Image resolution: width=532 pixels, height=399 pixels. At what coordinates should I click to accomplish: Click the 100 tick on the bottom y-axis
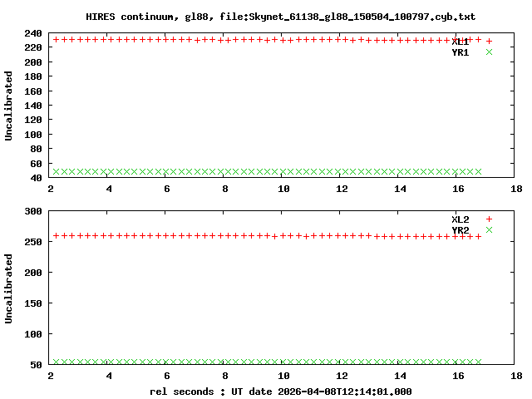tap(33, 334)
